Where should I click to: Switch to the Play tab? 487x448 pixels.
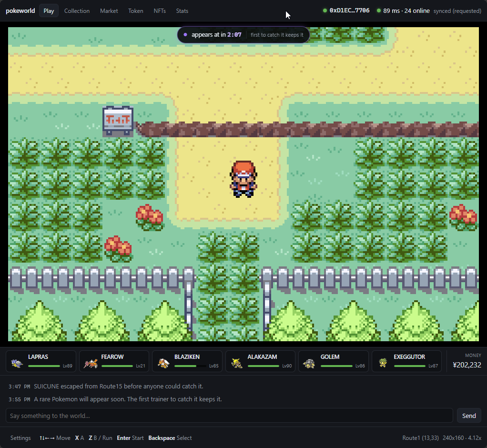coord(49,11)
